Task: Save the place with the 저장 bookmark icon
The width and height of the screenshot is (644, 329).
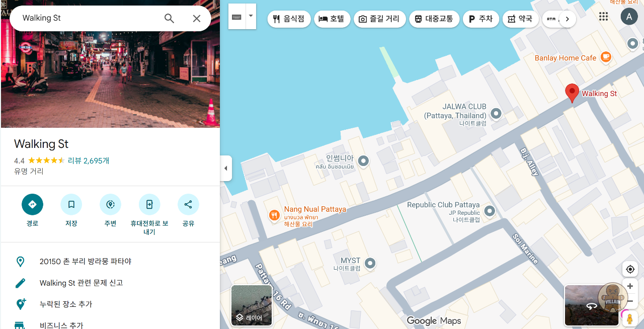Action: pos(71,204)
